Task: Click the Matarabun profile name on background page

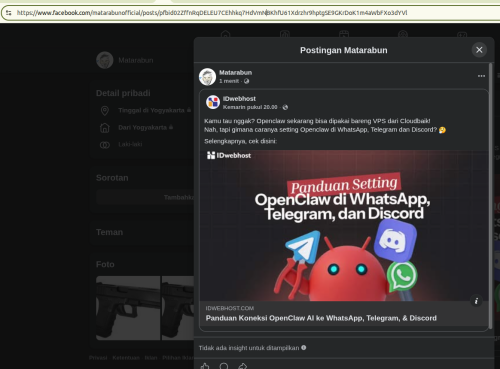Action: [136, 60]
